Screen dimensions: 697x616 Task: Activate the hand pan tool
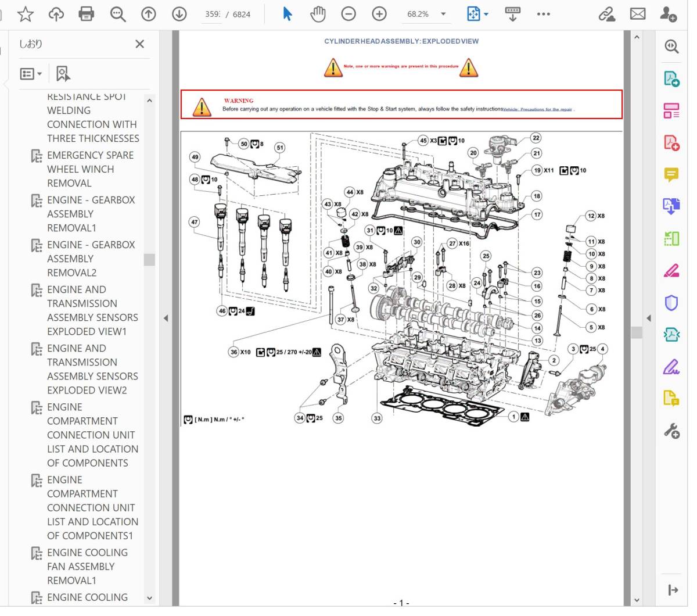click(318, 14)
